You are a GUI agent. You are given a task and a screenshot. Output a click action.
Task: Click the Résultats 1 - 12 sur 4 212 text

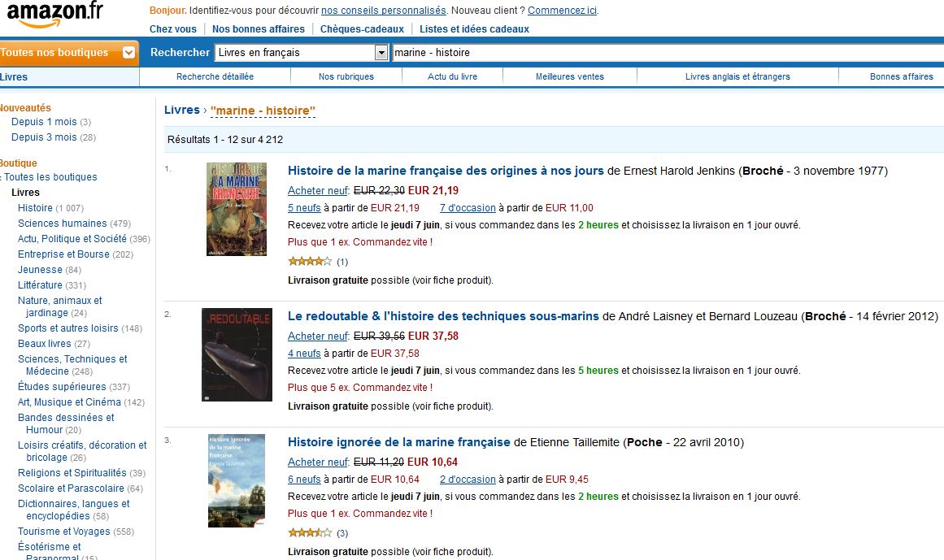(x=225, y=140)
